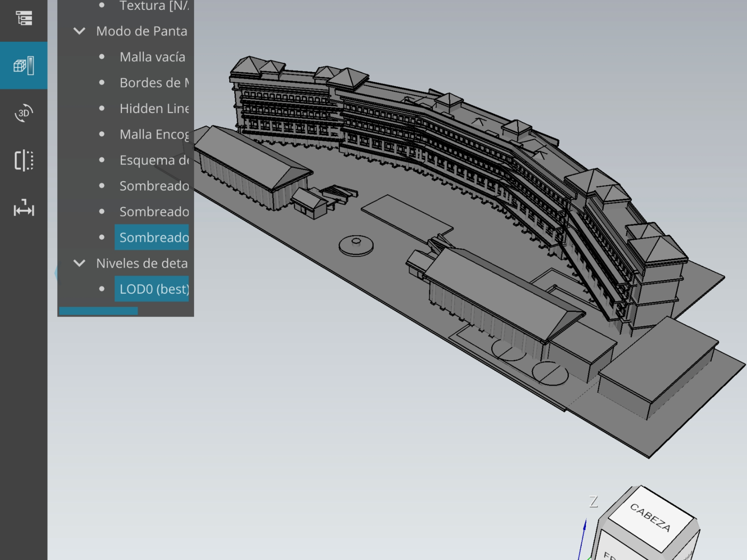Choose the second non-highlighted Sombreado mode
This screenshot has width=747, height=560.
(154, 212)
